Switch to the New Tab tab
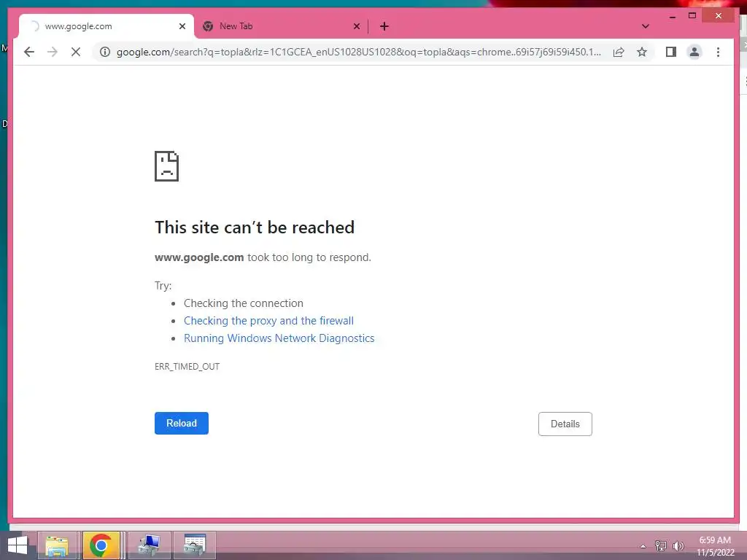Viewport: 747px width, 560px height. (280, 27)
